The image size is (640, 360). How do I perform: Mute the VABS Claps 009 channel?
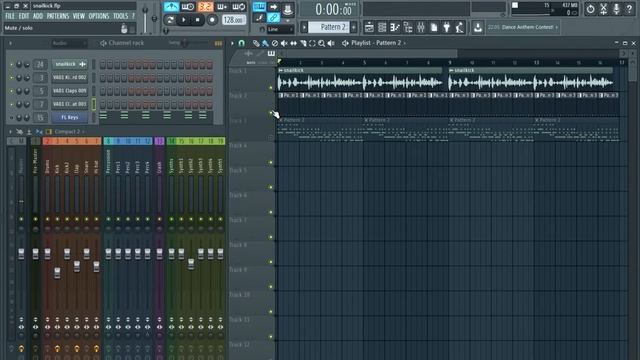coord(11,91)
